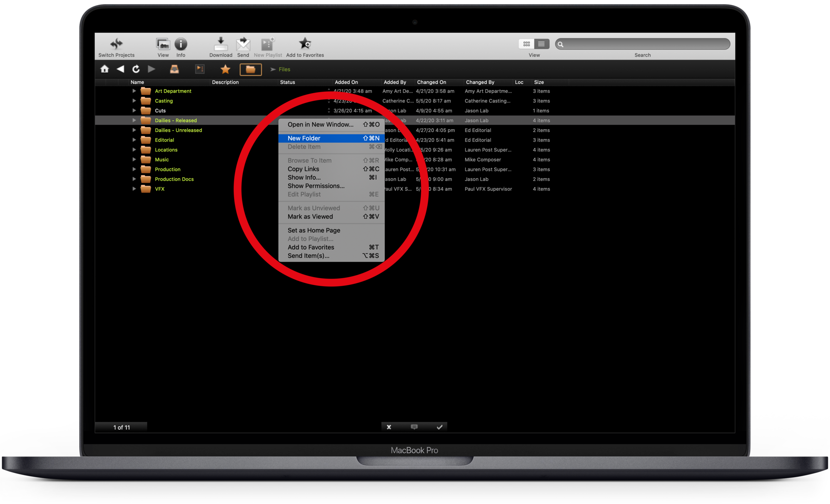Click the back arrow navigation icon
This screenshot has height=504, width=830.
pos(120,69)
